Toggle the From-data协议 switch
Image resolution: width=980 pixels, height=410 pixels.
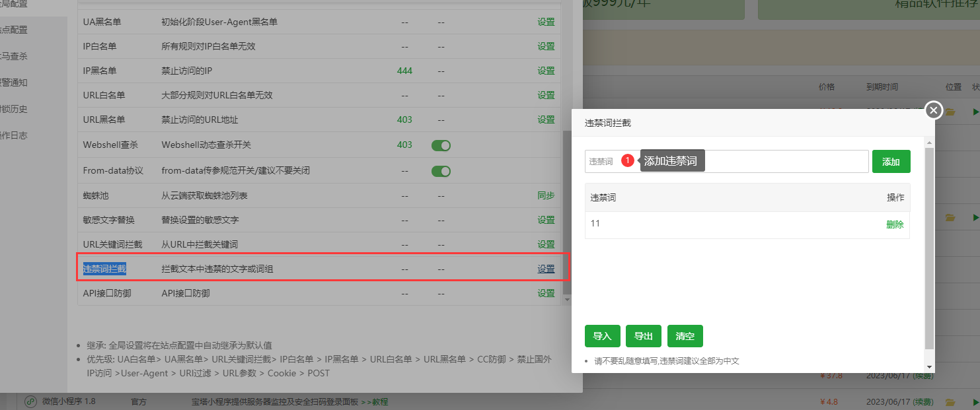click(441, 171)
